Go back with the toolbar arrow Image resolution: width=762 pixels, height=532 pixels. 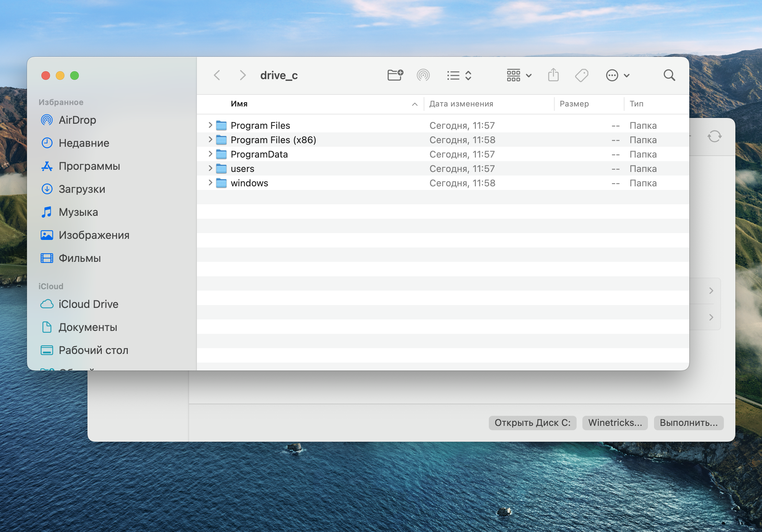(217, 76)
